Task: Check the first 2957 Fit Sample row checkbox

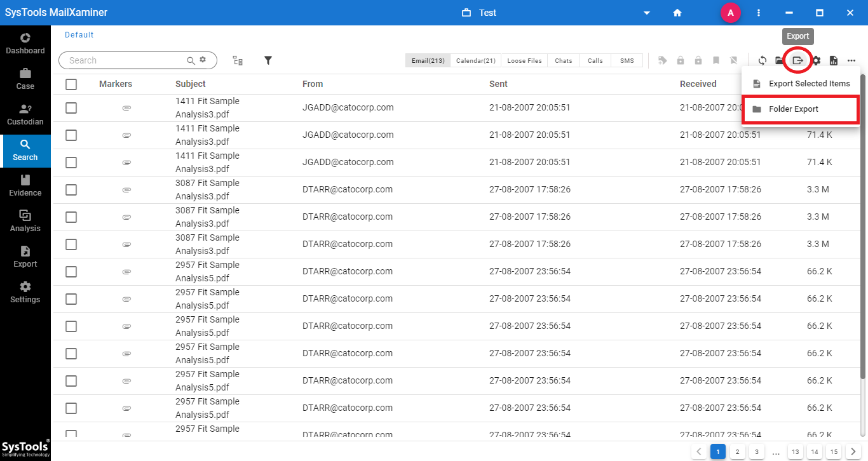Action: tap(71, 272)
